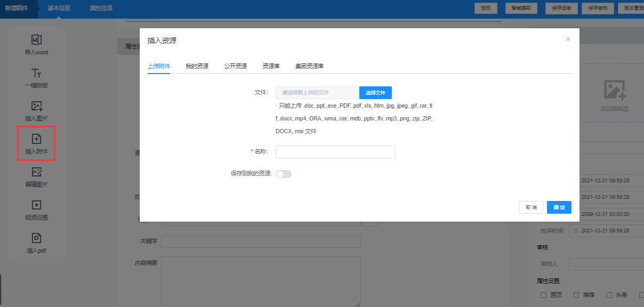The image size is (644, 307).
Task: Enable the 推荐 checkbox
Action: (576, 295)
